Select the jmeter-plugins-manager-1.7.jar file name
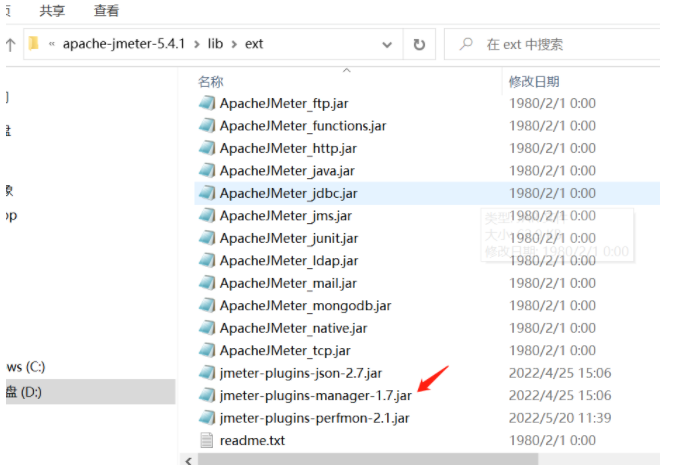The height and width of the screenshot is (465, 683). pyautogui.click(x=315, y=396)
